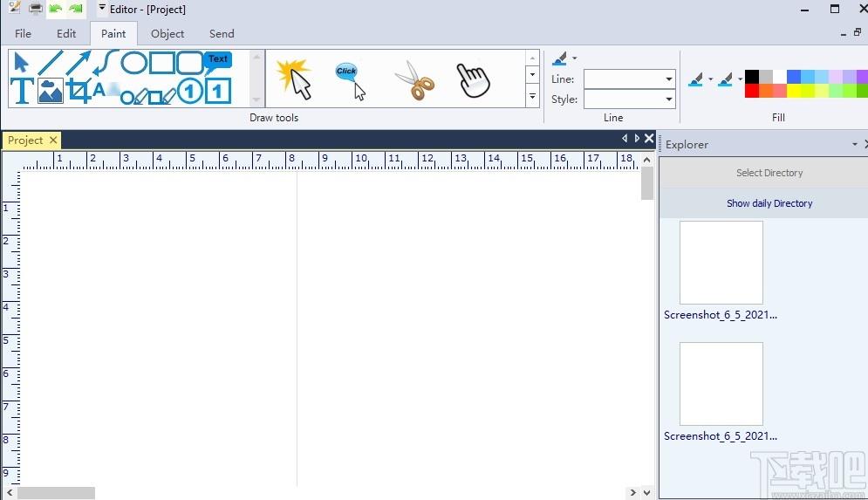Open the Line width dropdown
Image resolution: width=868 pixels, height=500 pixels.
[630, 79]
